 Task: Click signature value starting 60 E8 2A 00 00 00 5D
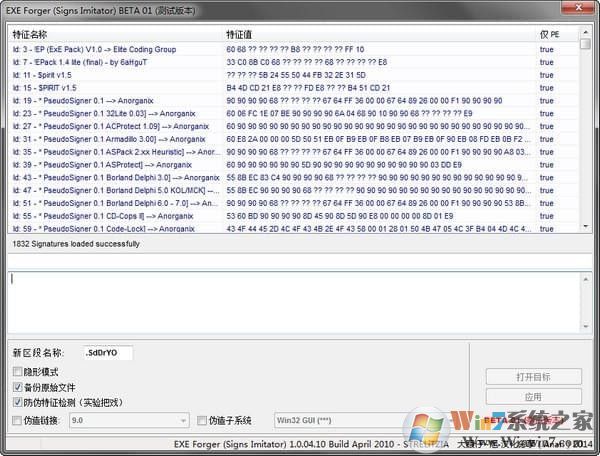click(378, 139)
